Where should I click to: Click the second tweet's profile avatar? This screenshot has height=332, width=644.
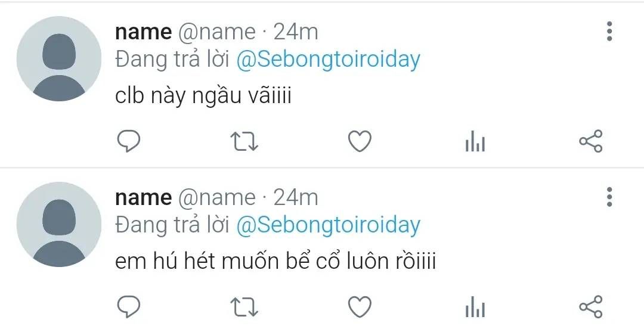point(59,224)
